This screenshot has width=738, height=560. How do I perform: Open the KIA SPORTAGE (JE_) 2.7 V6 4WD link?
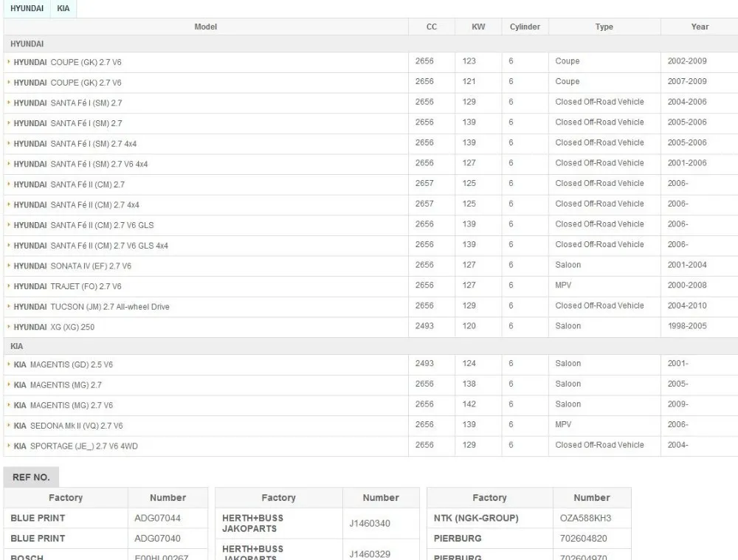tap(76, 446)
